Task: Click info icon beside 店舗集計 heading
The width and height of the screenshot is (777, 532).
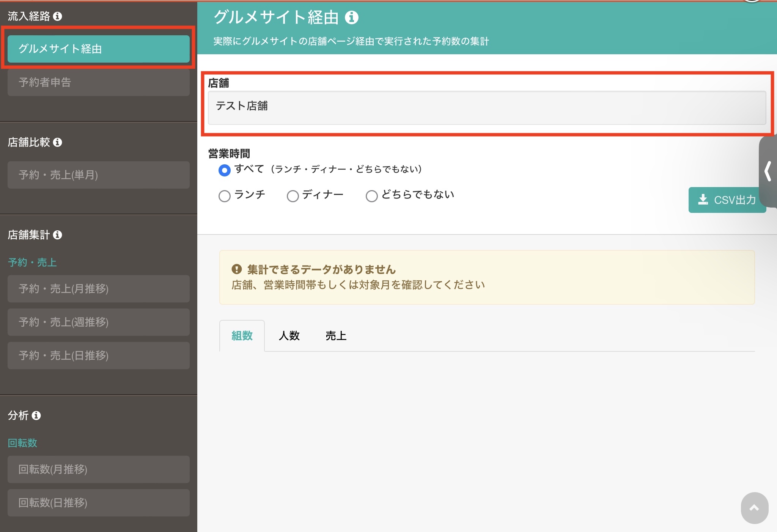Action: (x=58, y=235)
